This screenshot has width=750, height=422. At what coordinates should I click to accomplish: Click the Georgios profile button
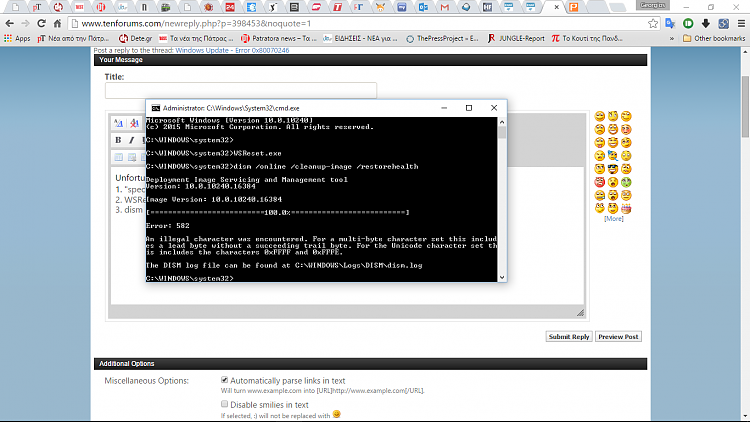[652, 5]
